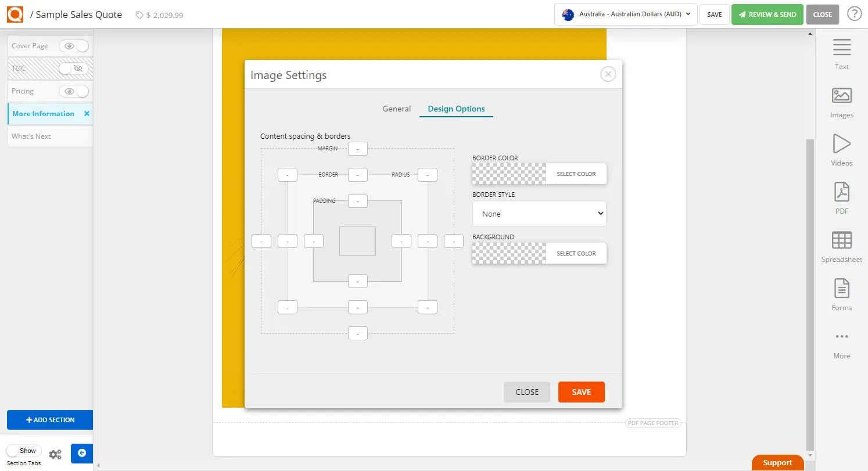Open settings gear icon at bottom left
This screenshot has height=471, width=868.
[55, 454]
